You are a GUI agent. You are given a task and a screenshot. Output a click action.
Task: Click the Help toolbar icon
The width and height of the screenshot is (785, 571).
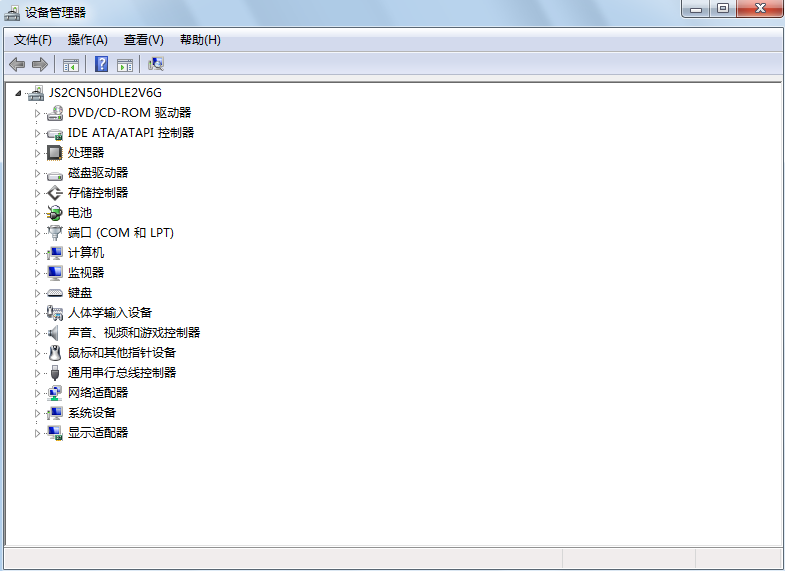click(x=101, y=64)
